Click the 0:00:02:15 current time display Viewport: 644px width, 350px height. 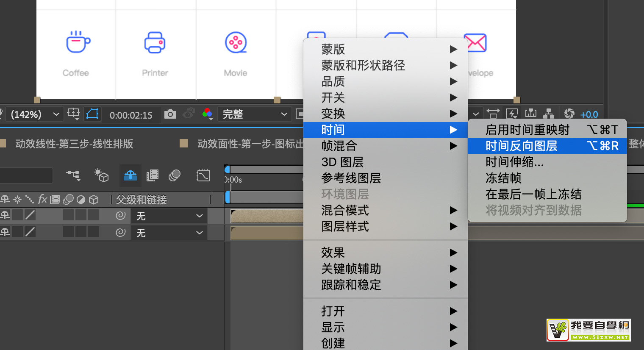pos(131,115)
